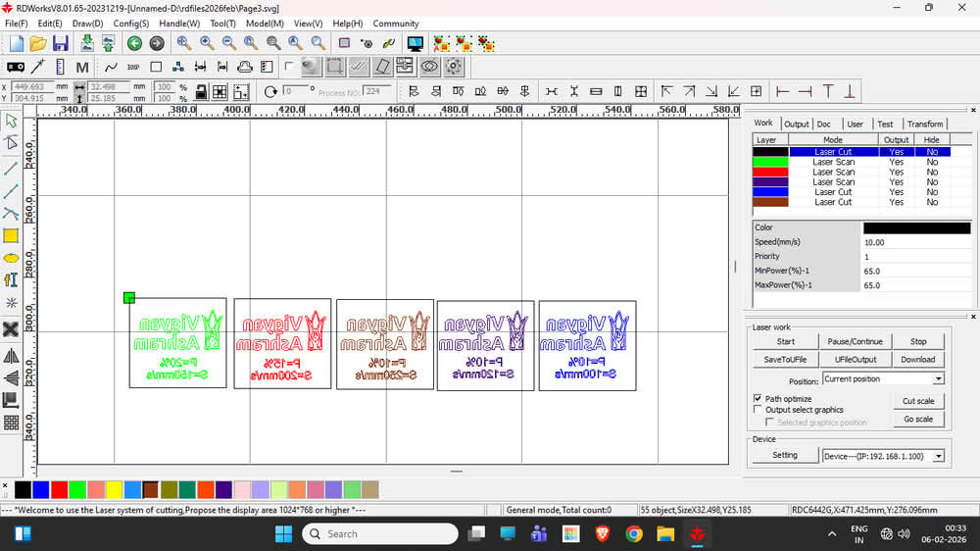Select the black color swatch in palette

24,489
